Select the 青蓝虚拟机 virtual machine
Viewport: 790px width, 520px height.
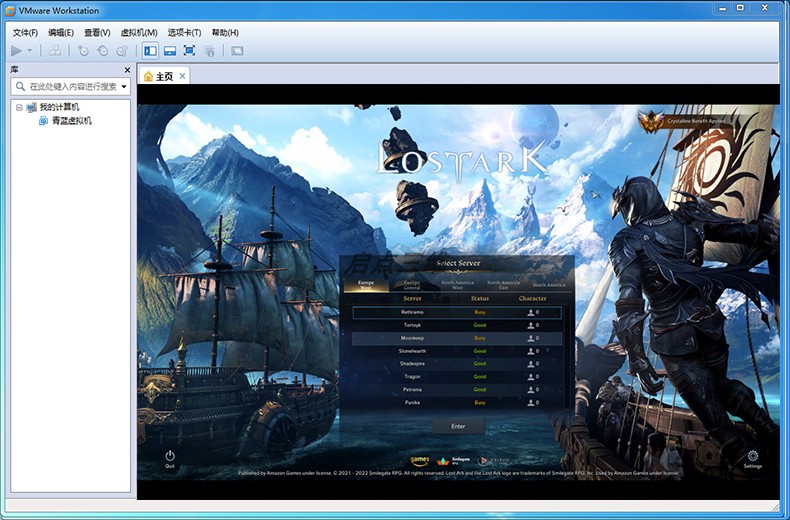coord(72,120)
